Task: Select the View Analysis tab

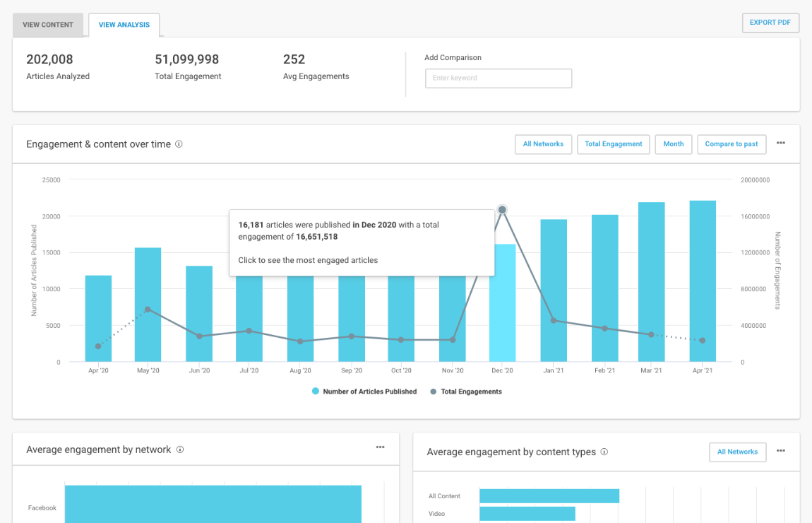Action: (124, 25)
